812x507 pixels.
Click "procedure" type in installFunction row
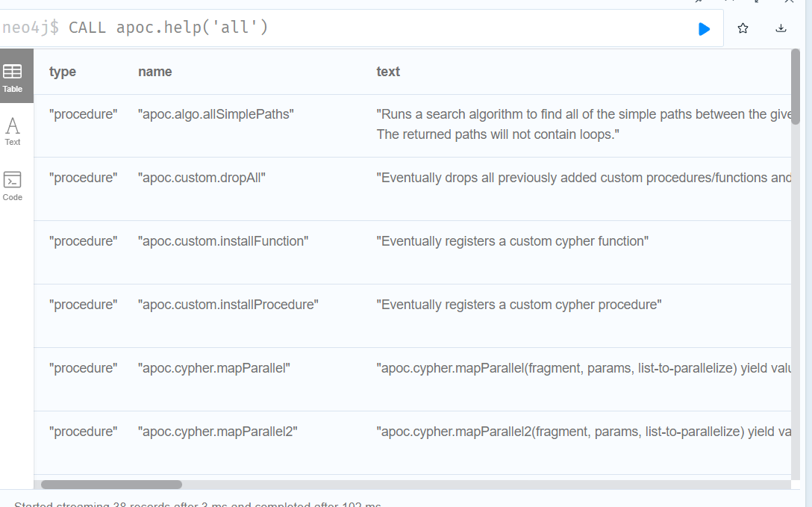click(x=83, y=241)
